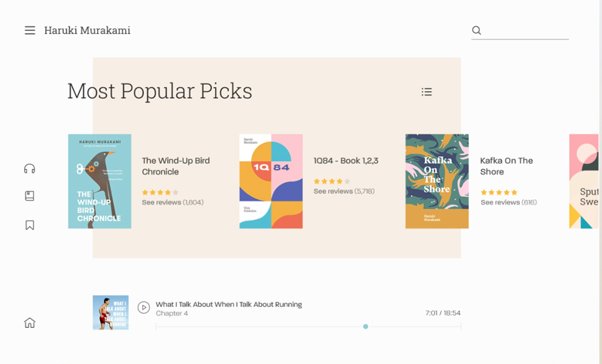Screen dimensions: 602x364
Task: Click the Haruki Murakami header title
Action: (87, 31)
